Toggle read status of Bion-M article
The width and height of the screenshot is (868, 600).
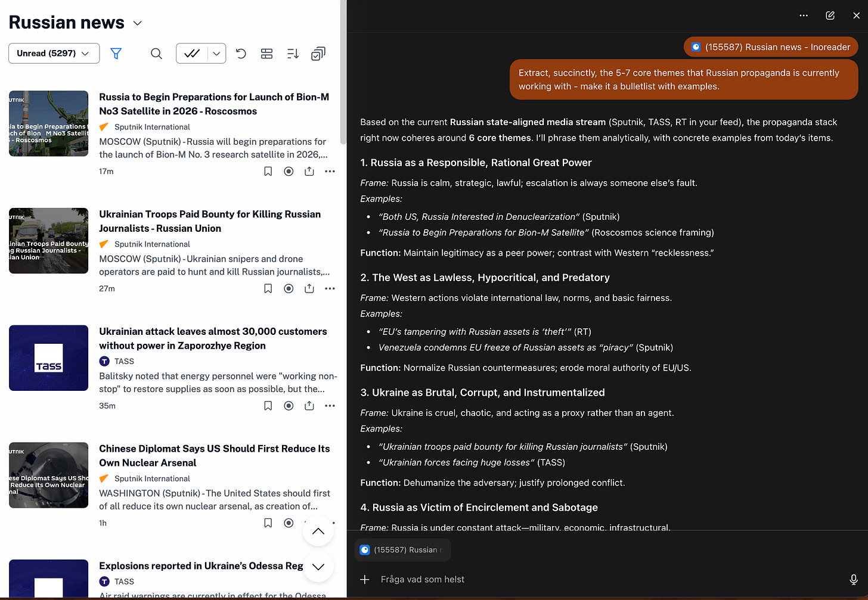(289, 171)
